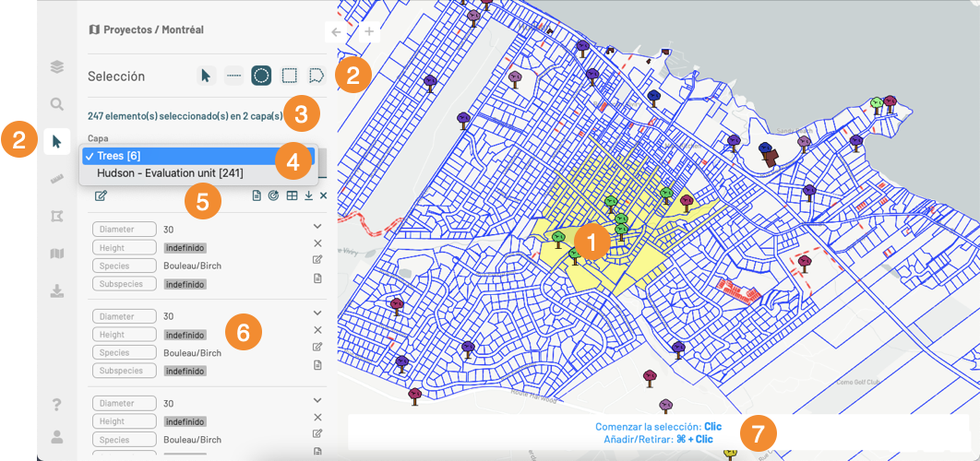The image size is (980, 461).
Task: Edit the second selected tree element
Action: 317,347
